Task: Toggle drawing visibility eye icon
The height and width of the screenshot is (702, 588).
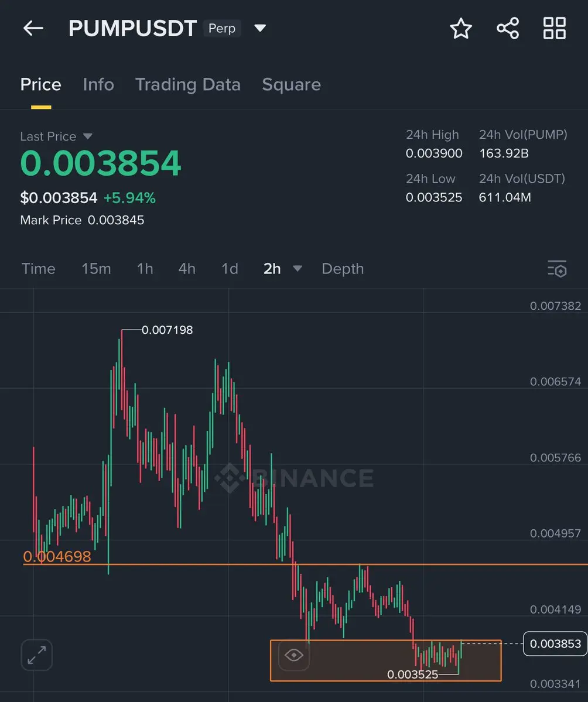Action: (294, 655)
